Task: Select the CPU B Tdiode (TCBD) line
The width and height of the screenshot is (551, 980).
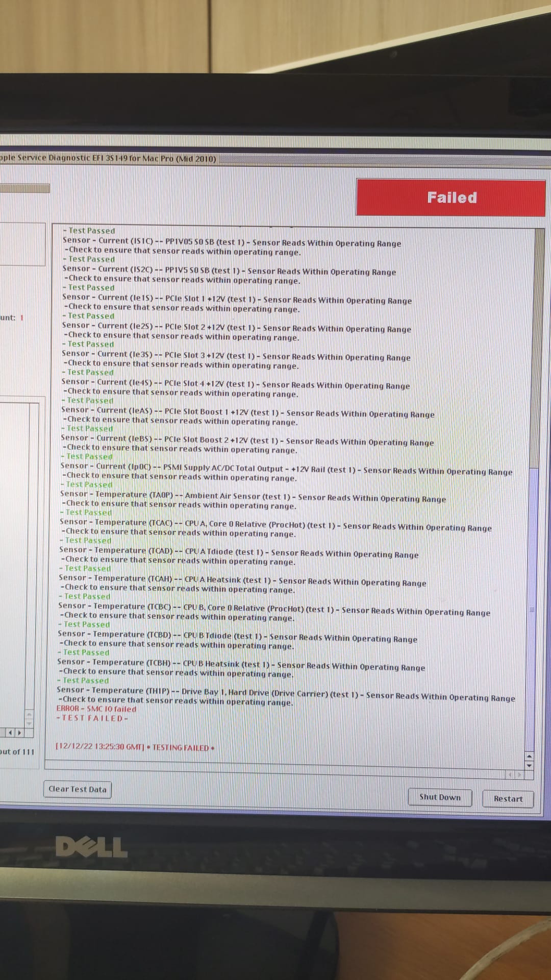Action: (x=237, y=636)
